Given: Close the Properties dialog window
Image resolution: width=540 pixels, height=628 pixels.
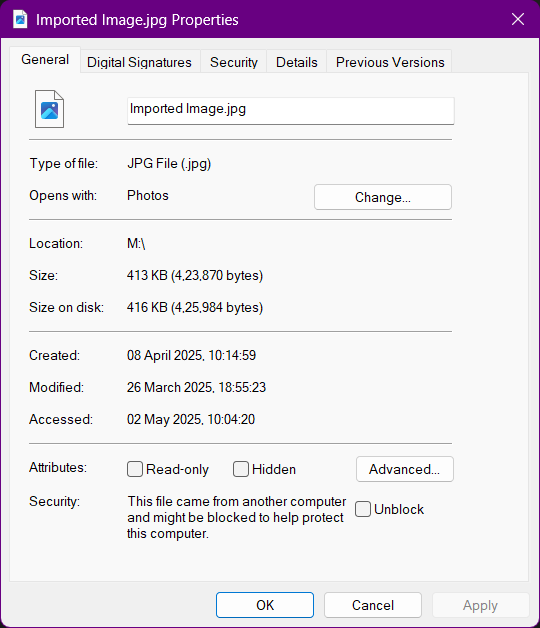Looking at the screenshot, I should coord(518,19).
